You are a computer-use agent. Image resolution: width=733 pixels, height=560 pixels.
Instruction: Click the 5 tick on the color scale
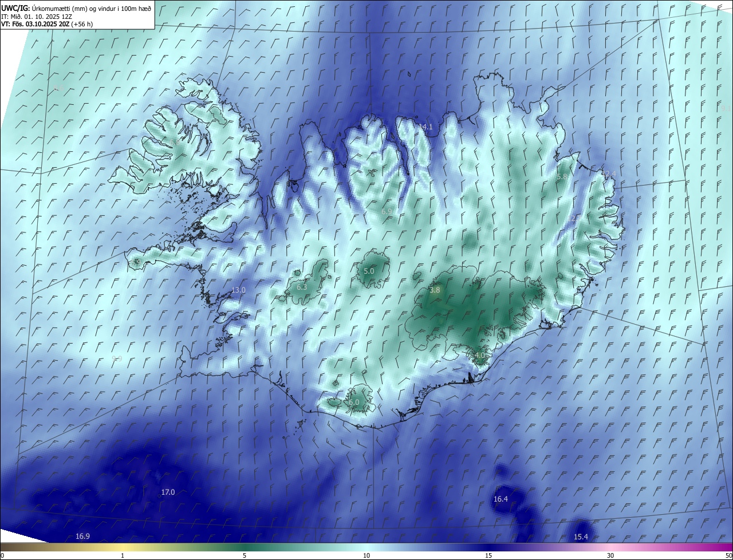245,555
